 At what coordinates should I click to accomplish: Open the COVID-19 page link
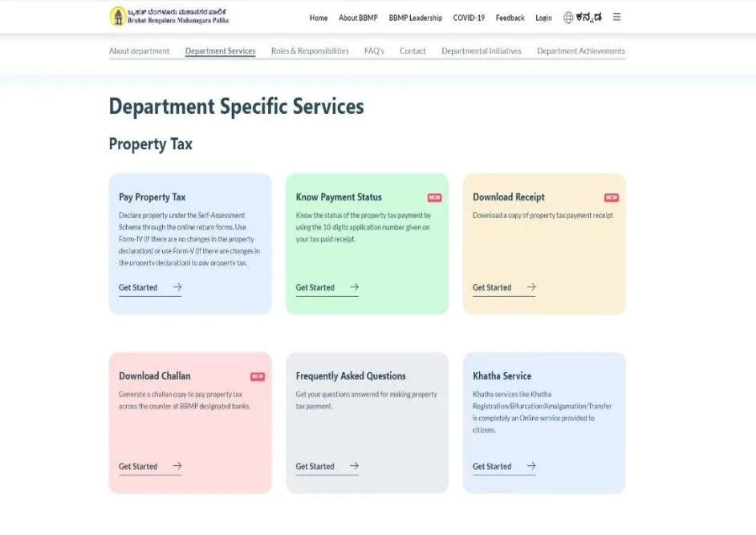pyautogui.click(x=469, y=18)
